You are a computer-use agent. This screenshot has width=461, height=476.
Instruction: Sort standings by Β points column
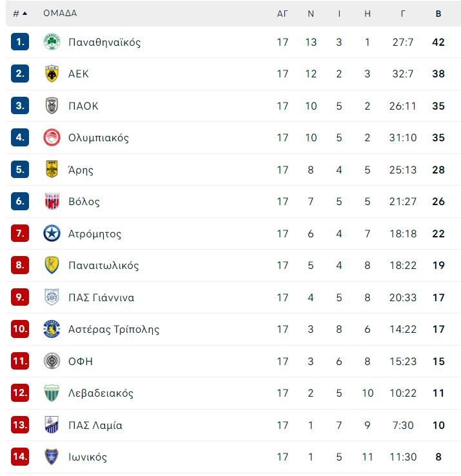[438, 14]
